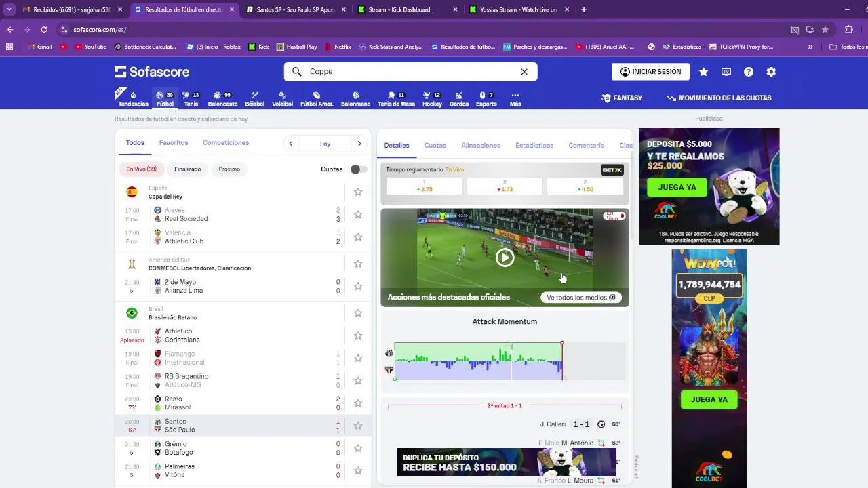Go to previous day arrow
This screenshot has width=868, height=488.
click(x=291, y=144)
